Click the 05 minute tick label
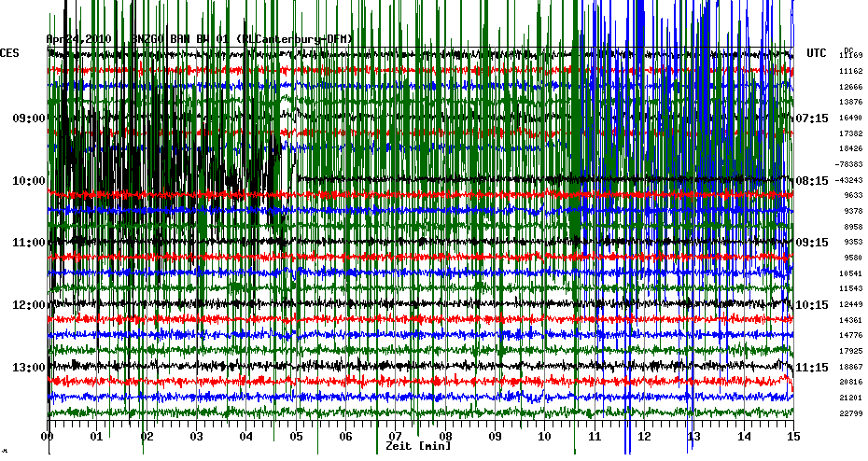The width and height of the screenshot is (868, 461). pos(297,436)
